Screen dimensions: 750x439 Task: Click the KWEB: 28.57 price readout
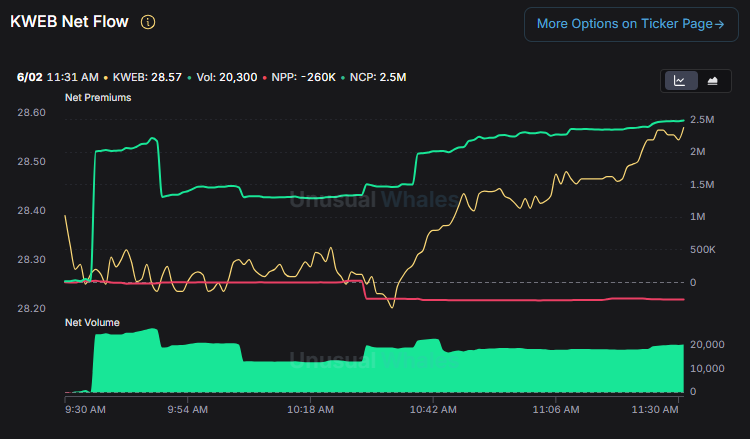coord(147,77)
